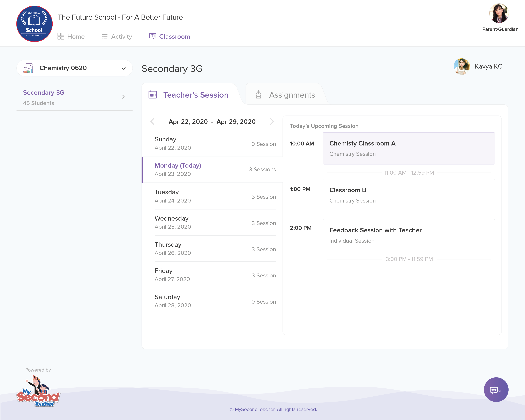The height and width of the screenshot is (420, 525).
Task: Click Kavya KC student avatar
Action: (x=462, y=66)
